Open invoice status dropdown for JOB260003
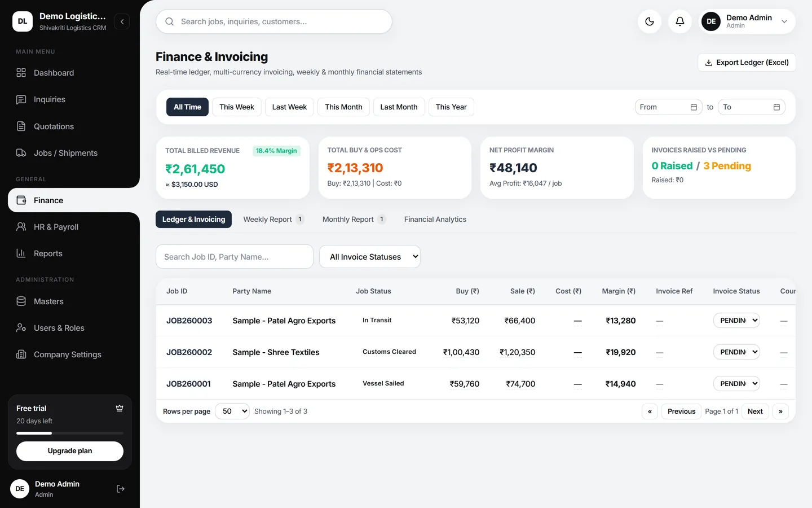Image resolution: width=812 pixels, height=508 pixels. click(736, 321)
